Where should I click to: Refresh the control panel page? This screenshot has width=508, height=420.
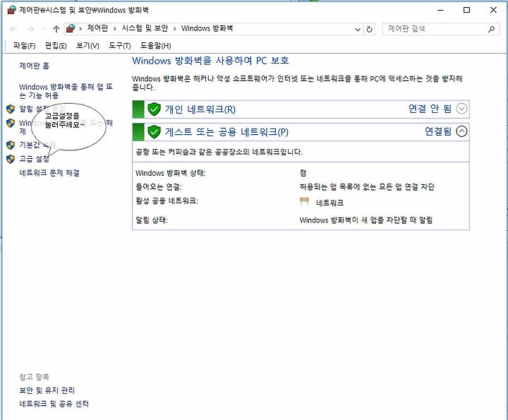pos(369,30)
